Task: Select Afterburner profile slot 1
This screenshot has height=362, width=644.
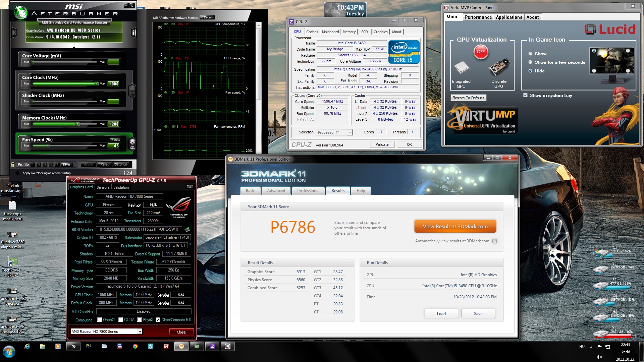Action: click(33, 165)
